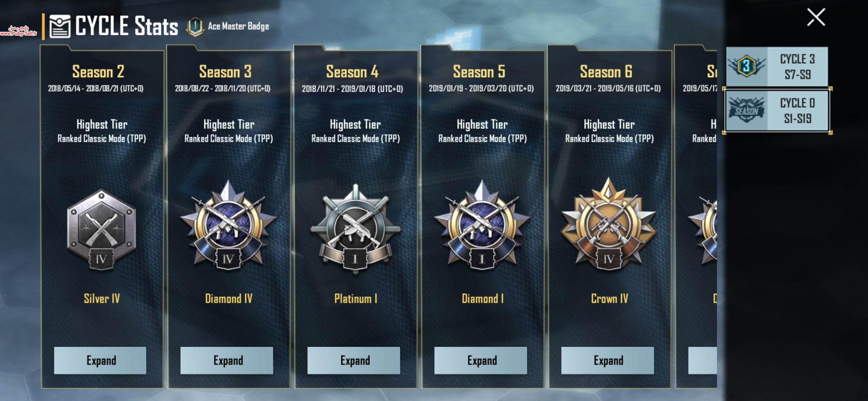868x401 pixels.
Task: Select the Season 6 Crown IV badge
Action: (x=608, y=224)
